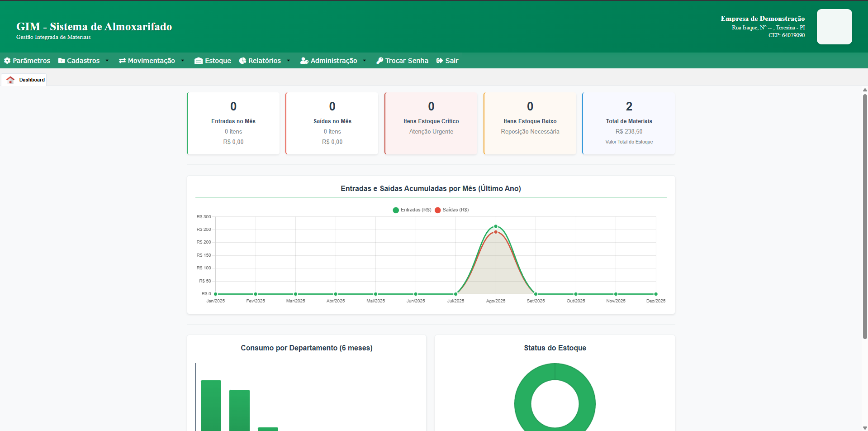
Task: Open the Cadastros menu label
Action: (83, 61)
